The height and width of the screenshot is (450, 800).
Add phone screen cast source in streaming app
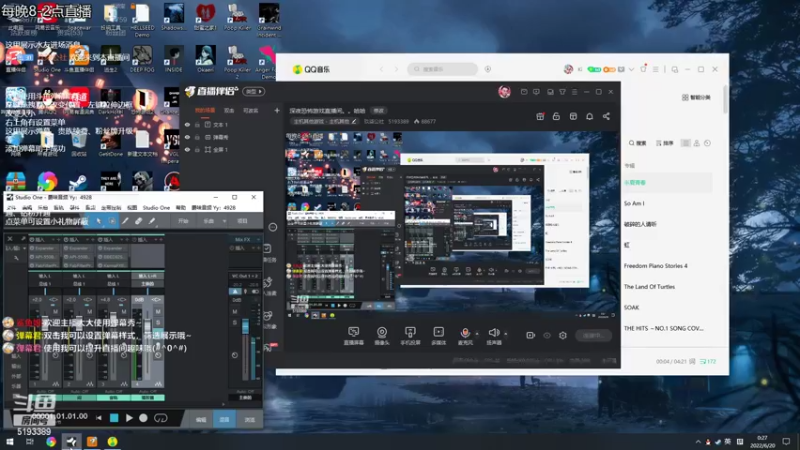410,336
